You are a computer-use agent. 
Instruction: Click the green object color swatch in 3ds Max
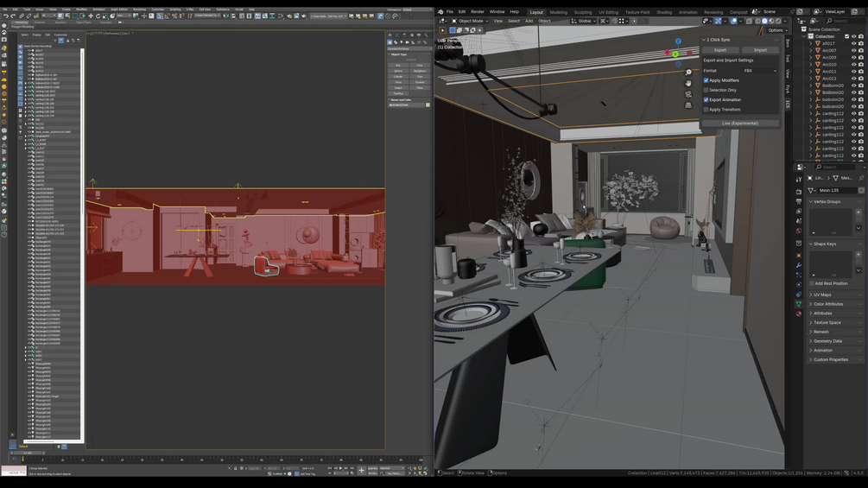tap(428, 105)
